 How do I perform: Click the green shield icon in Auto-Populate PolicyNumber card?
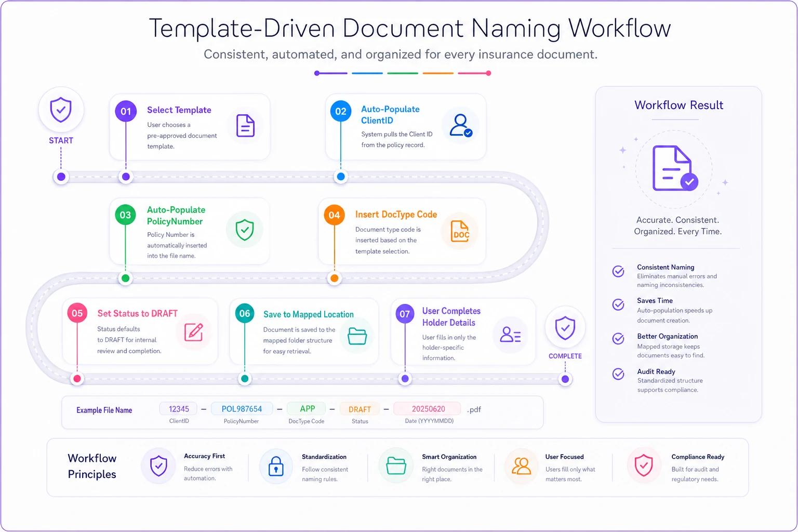[x=245, y=230]
